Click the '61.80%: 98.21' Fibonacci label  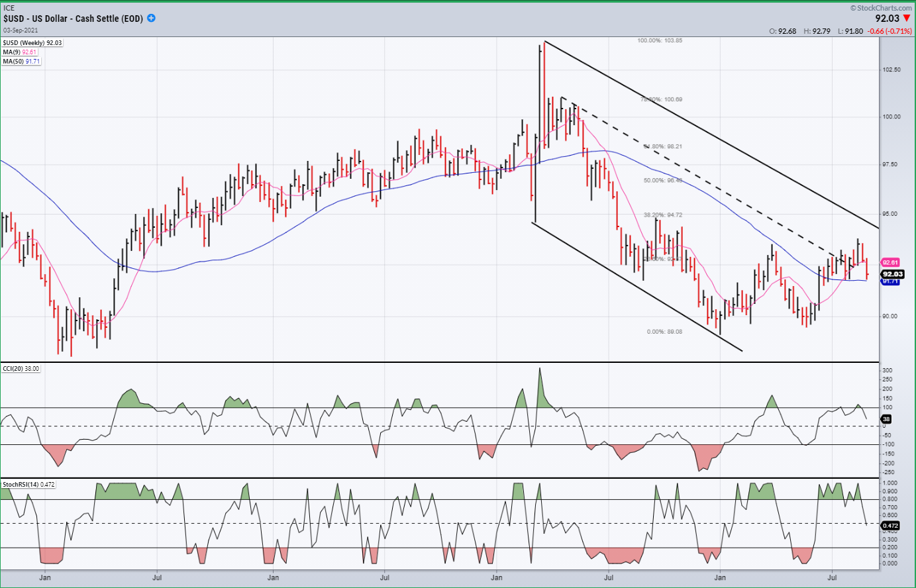(x=663, y=146)
